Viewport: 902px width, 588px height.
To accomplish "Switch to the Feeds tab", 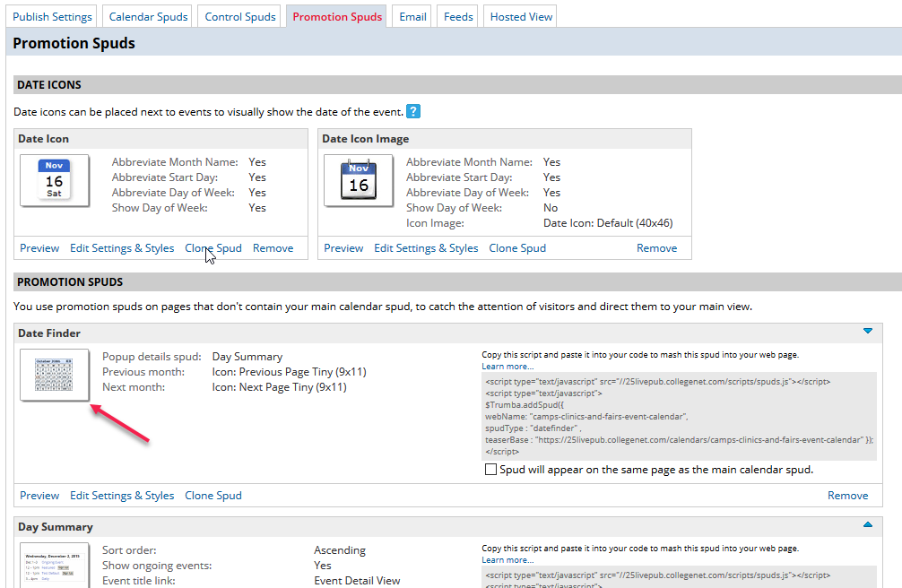I will [458, 17].
